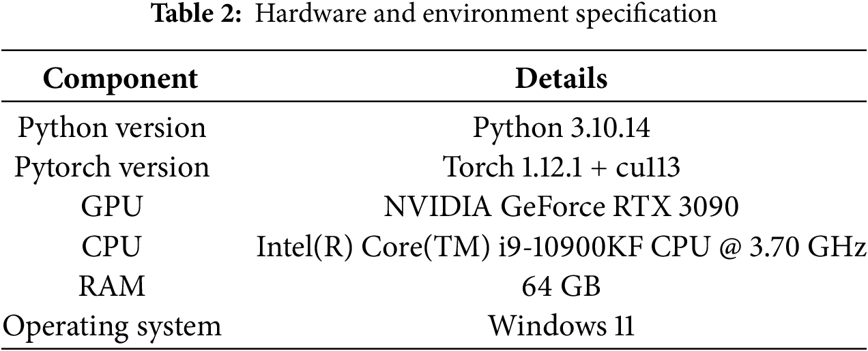Select the 'Details' column header

coord(561,79)
